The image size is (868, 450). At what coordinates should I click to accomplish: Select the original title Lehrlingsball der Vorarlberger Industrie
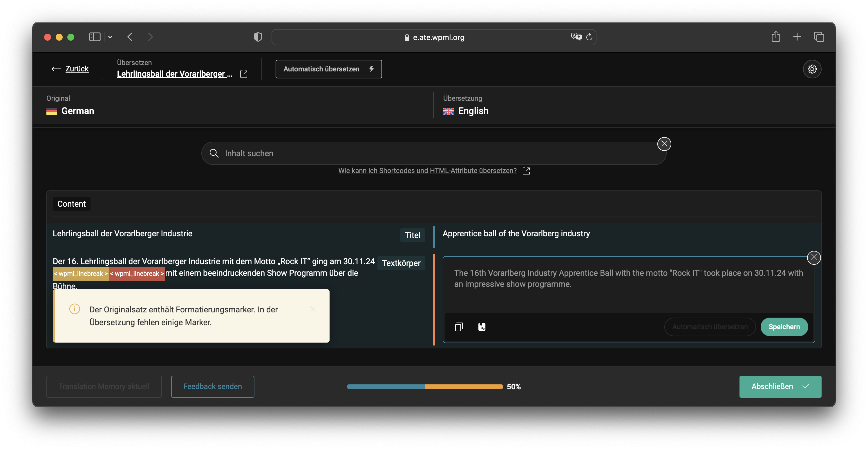pyautogui.click(x=122, y=234)
